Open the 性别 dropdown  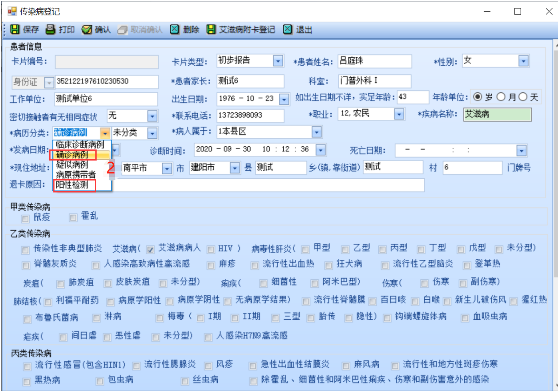(x=524, y=61)
